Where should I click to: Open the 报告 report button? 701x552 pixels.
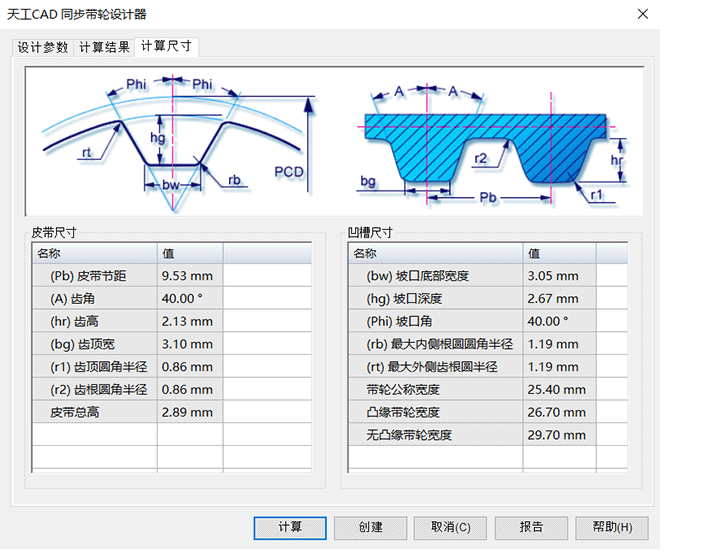point(532,527)
